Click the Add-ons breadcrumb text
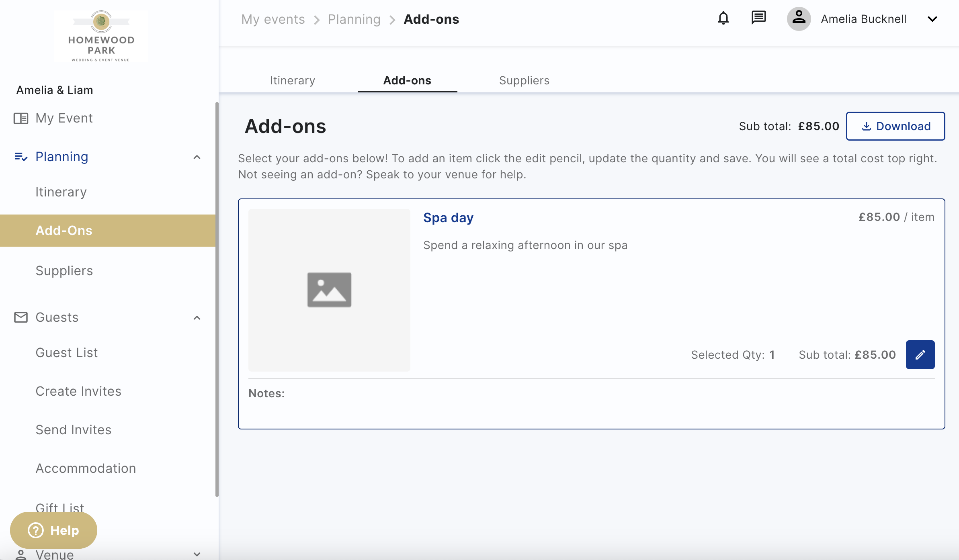Image resolution: width=959 pixels, height=560 pixels. coord(431,19)
